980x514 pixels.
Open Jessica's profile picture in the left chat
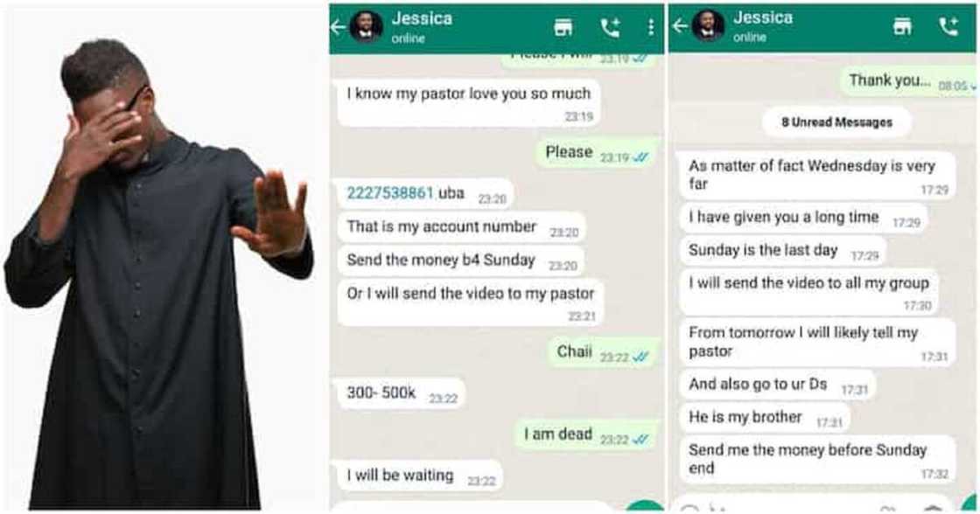tap(366, 27)
